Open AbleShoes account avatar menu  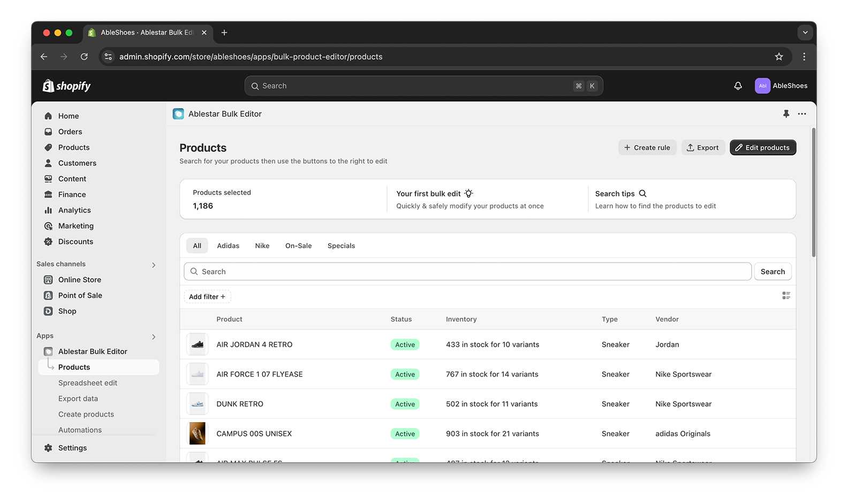click(762, 86)
